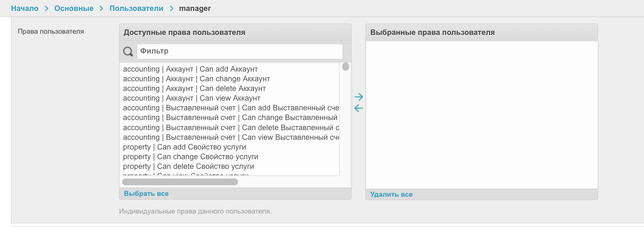Click inside the Выбранные права пользователя box

[482, 115]
